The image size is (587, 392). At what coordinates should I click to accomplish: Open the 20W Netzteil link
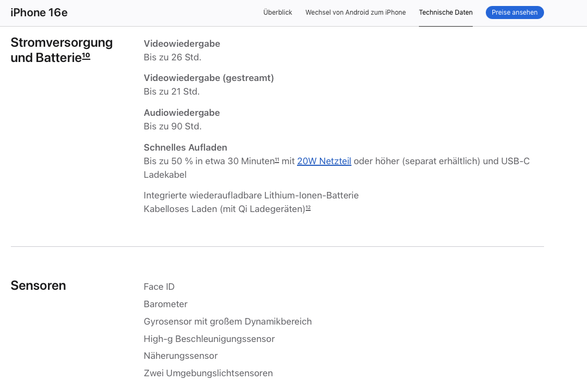(x=324, y=161)
